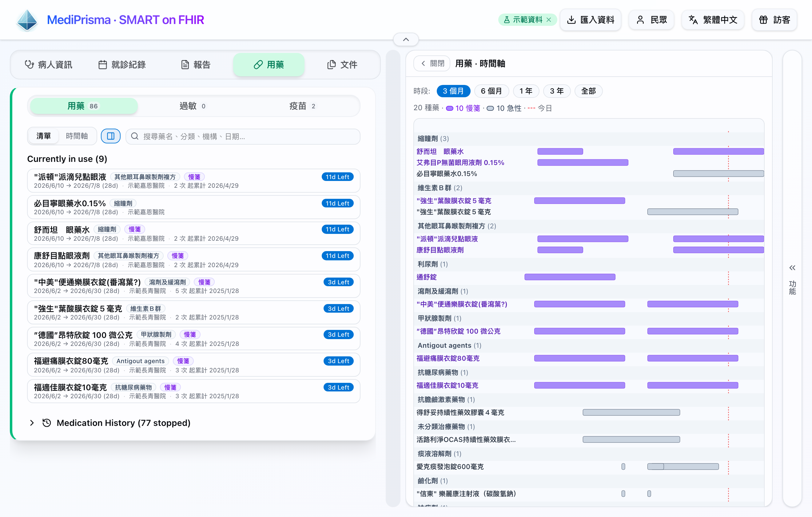Click the 11d Left badge on 舒而坦 眼藥水

[337, 230]
